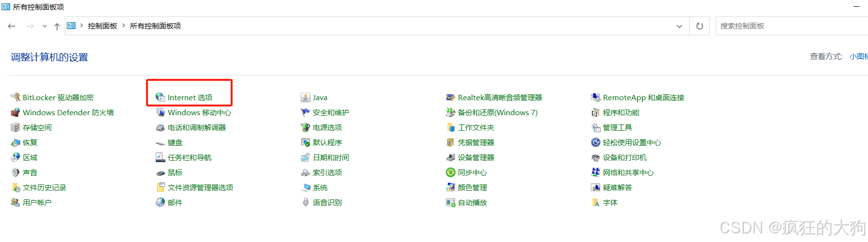Open the 自动播放 link
The image size is (868, 242).
(472, 202)
